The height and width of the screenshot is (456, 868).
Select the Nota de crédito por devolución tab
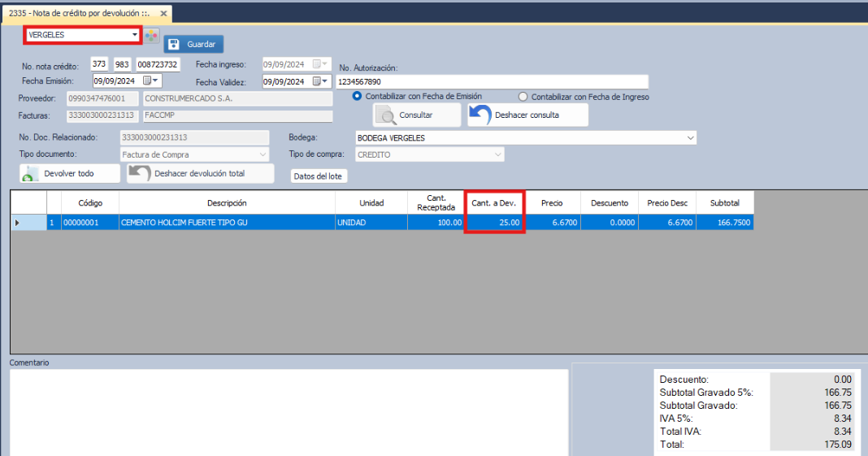pyautogui.click(x=79, y=14)
